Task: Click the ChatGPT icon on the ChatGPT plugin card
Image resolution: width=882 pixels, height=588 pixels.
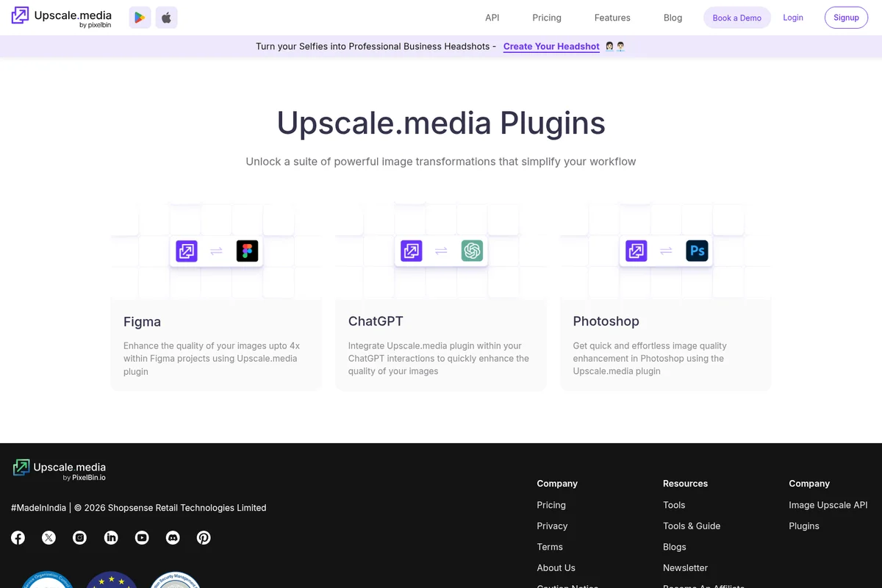Action: [x=472, y=251]
